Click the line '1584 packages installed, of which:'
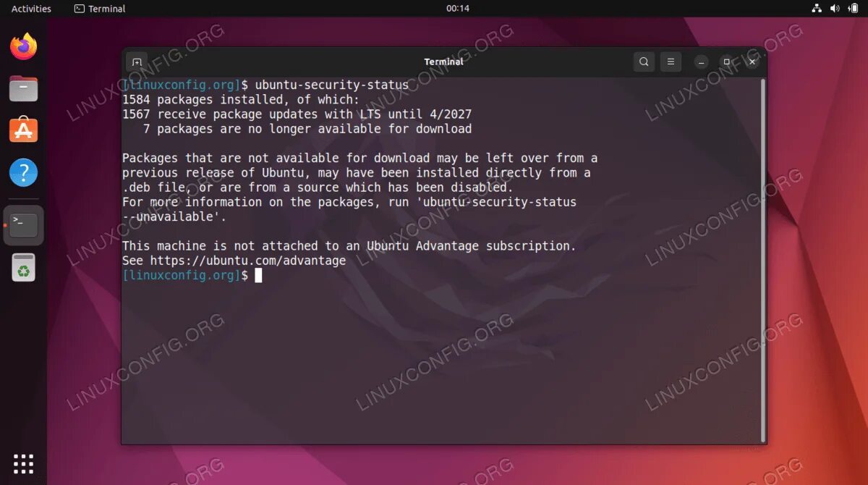Viewport: 868px width, 485px height. point(241,100)
